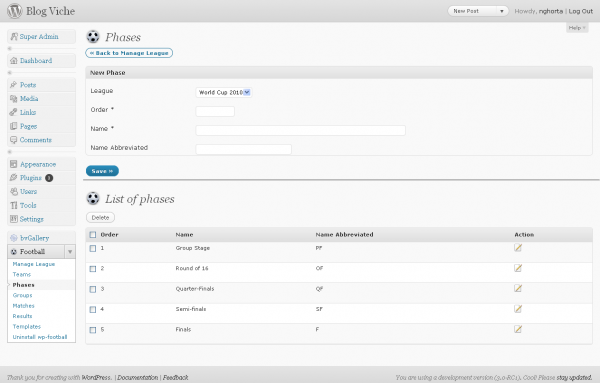
Task: Click the Links chain icon
Action: click(x=14, y=112)
